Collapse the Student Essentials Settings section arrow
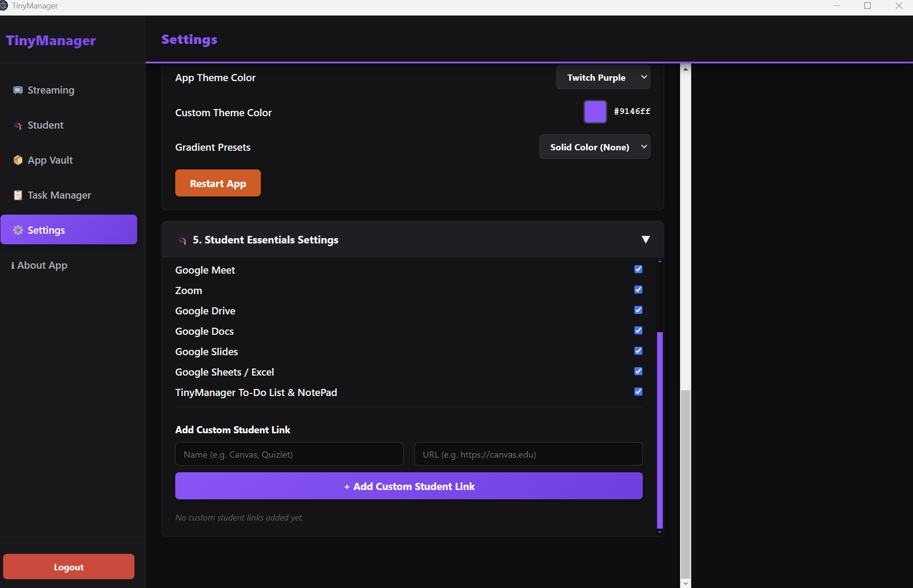Viewport: 913px width, 588px height. [646, 240]
